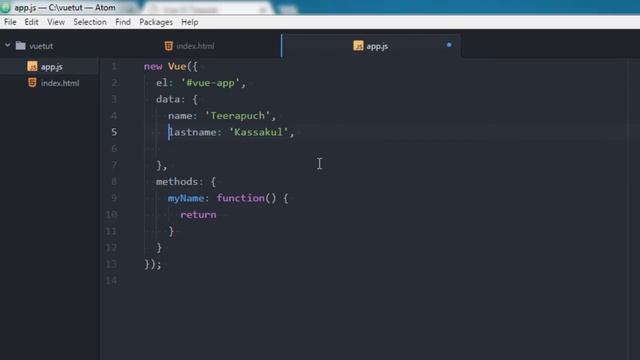
Task: Click line number 5 in the gutter
Action: (114, 132)
